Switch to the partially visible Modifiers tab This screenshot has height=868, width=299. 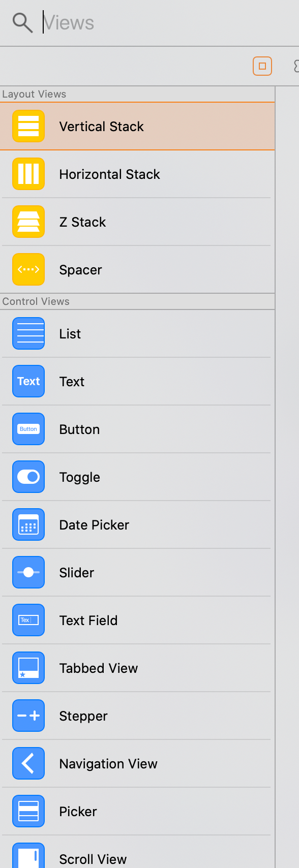tap(296, 66)
